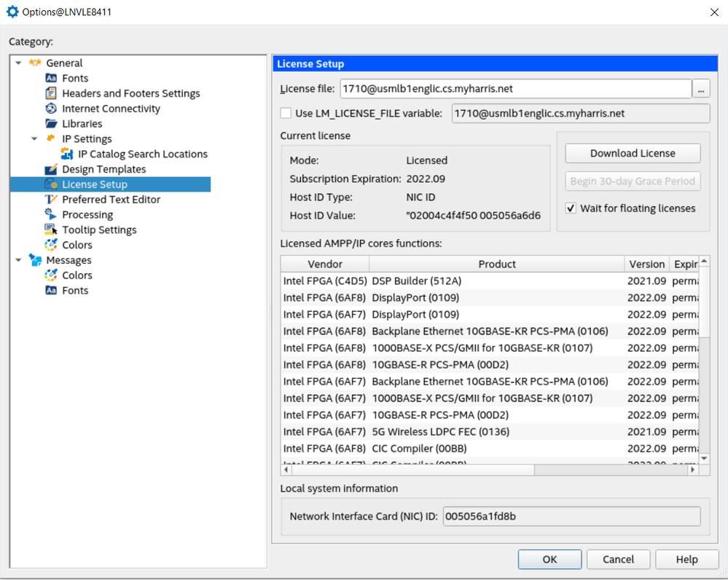The height and width of the screenshot is (580, 728).
Task: Collapse the Messages category tree
Action: (x=18, y=260)
